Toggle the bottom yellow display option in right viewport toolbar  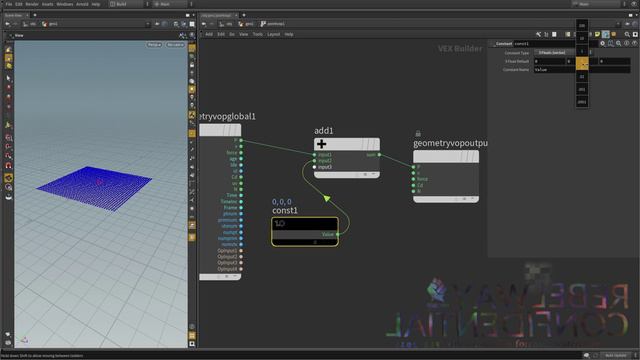pos(192,336)
